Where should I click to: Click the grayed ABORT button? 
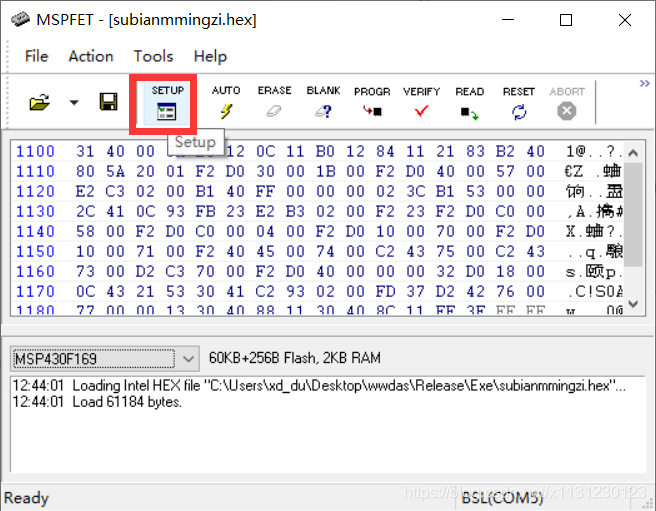567,104
